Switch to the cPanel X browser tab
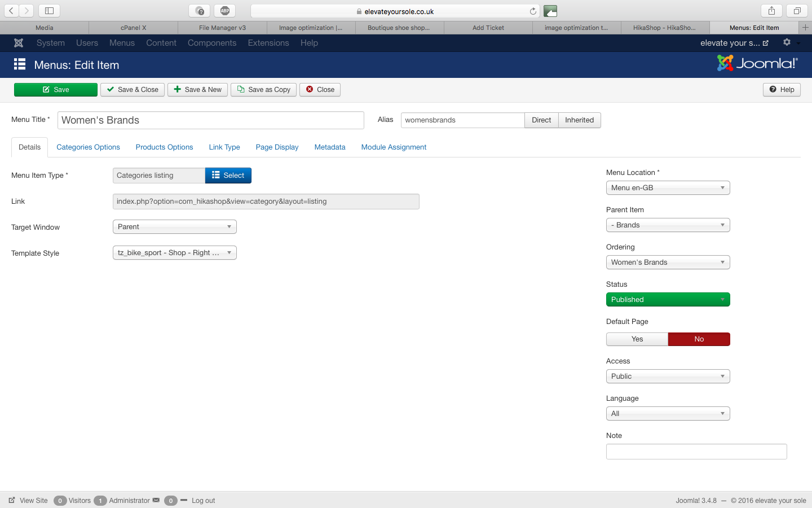 point(133,28)
